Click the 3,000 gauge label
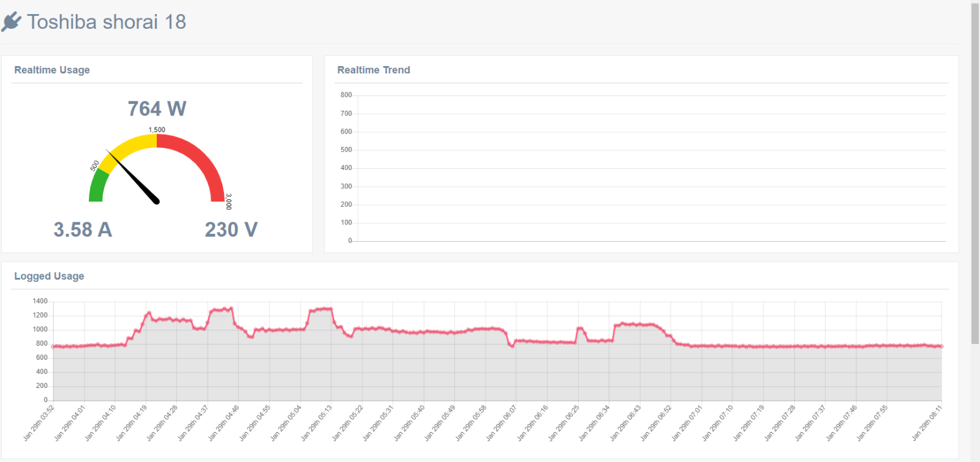 tap(228, 201)
